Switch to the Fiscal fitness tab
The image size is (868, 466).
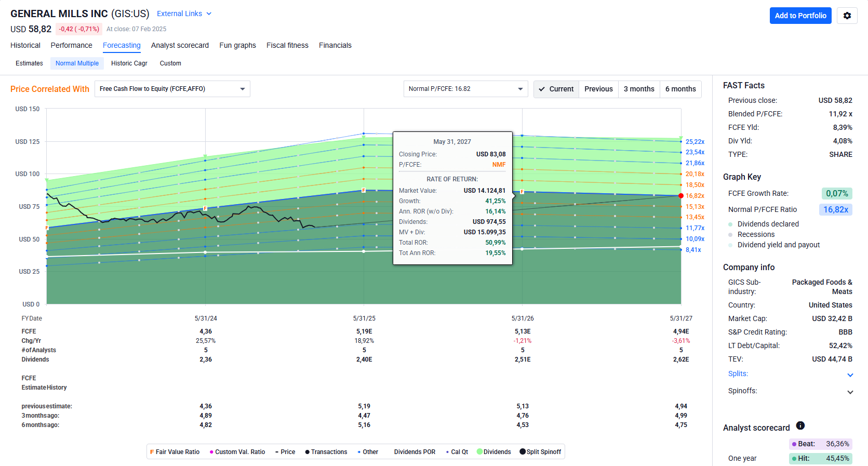pos(287,45)
